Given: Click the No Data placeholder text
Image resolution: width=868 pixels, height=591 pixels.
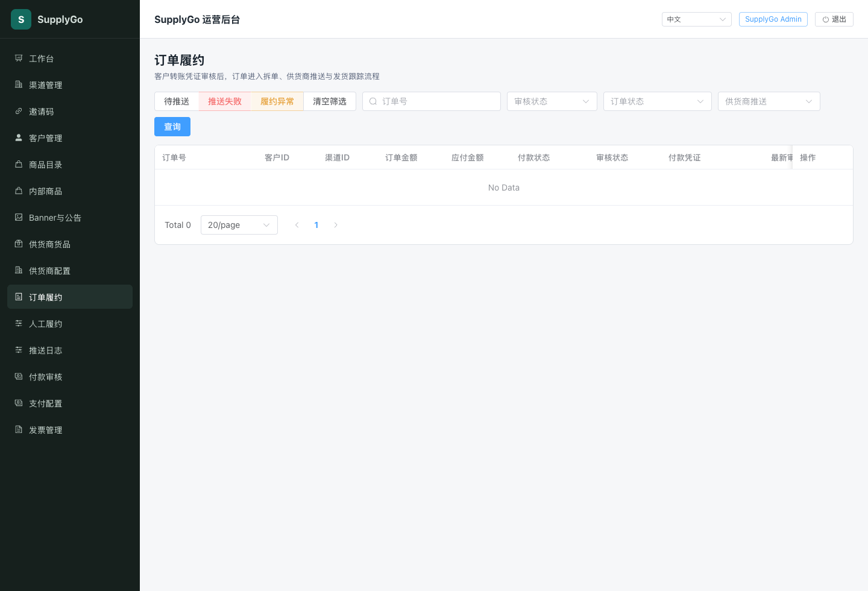Looking at the screenshot, I should click(x=504, y=188).
